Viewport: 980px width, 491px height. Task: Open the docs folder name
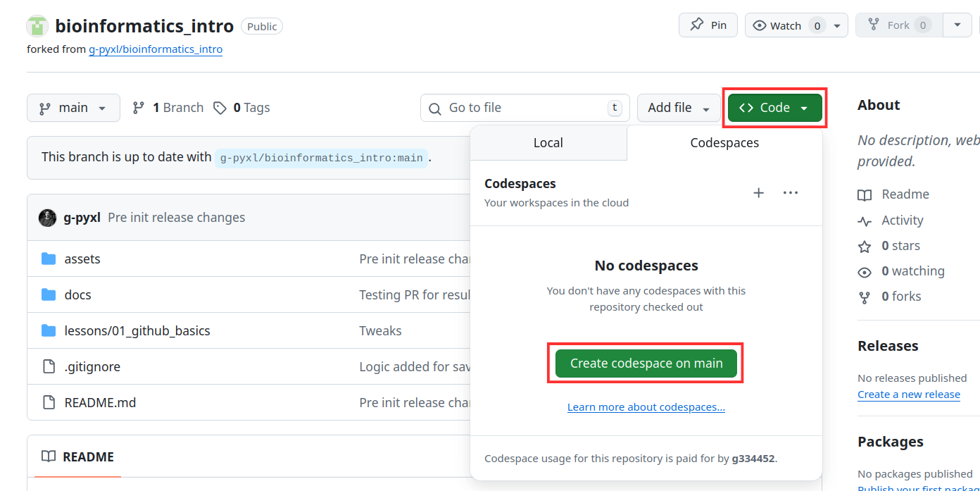[x=78, y=295]
